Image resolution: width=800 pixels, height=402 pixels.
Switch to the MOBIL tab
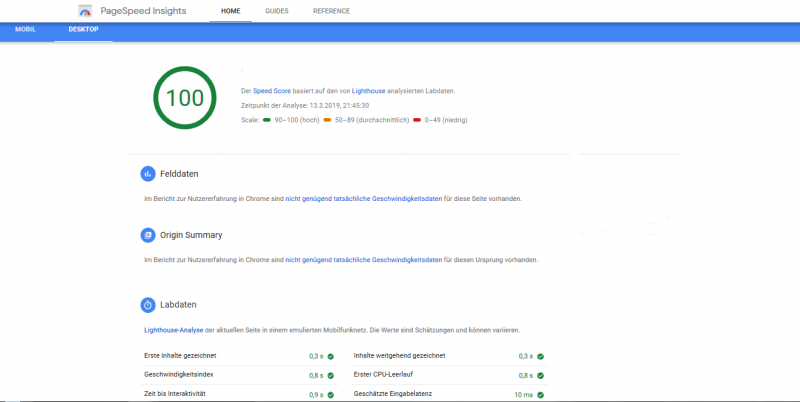[x=25, y=31]
